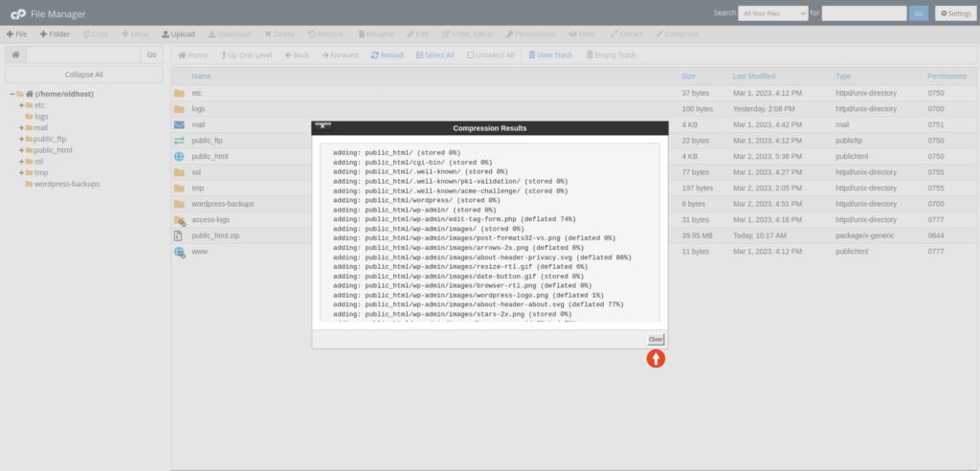980x471 pixels.
Task: Create a new file with +File
Action: (x=16, y=34)
